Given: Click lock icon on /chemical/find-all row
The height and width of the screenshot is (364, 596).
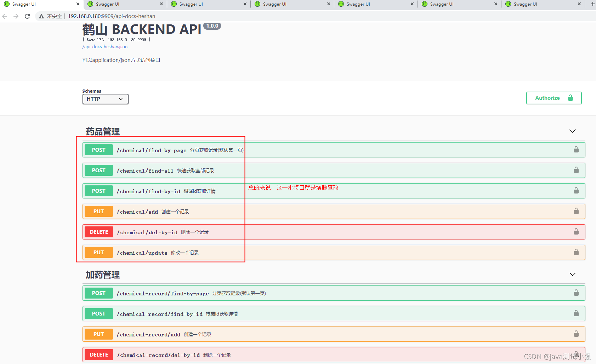Looking at the screenshot, I should pos(576,170).
